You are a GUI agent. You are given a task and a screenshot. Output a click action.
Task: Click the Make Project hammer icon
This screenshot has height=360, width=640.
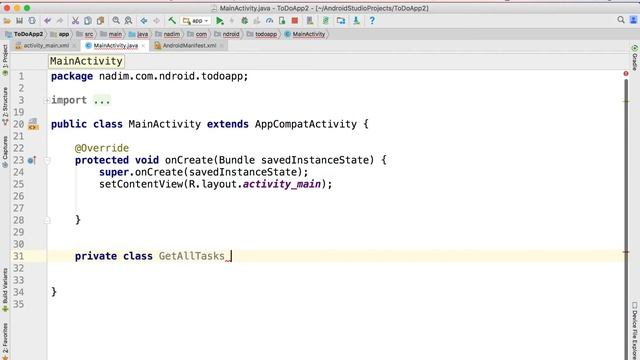pos(172,21)
